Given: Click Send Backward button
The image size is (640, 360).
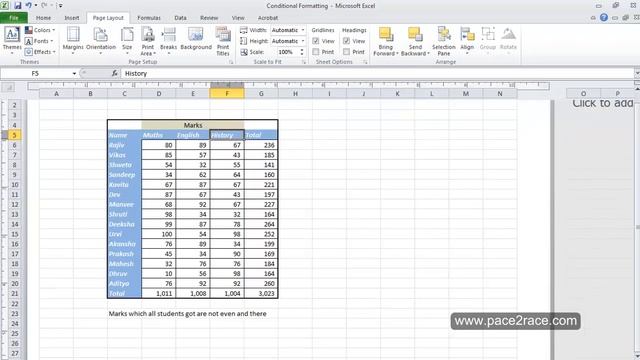Looking at the screenshot, I should point(415,41).
